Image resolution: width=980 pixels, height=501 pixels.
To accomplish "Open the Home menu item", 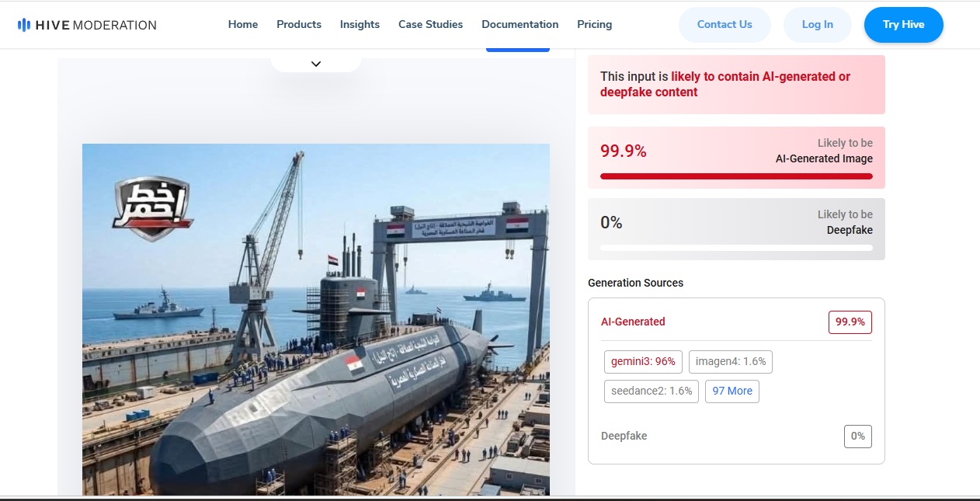I will point(243,25).
